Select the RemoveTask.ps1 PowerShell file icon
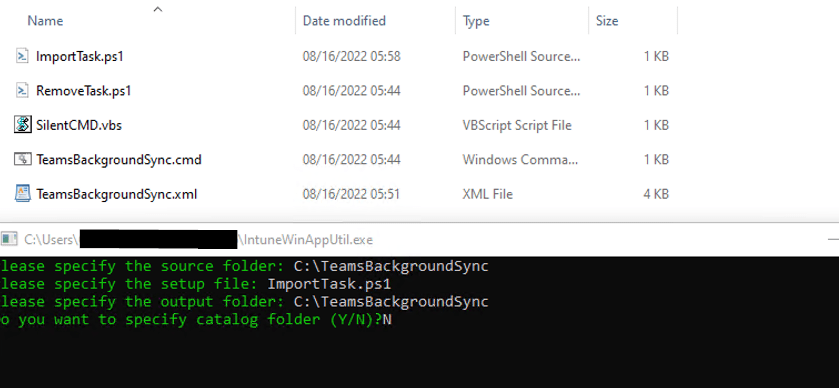839x388 pixels. point(22,90)
